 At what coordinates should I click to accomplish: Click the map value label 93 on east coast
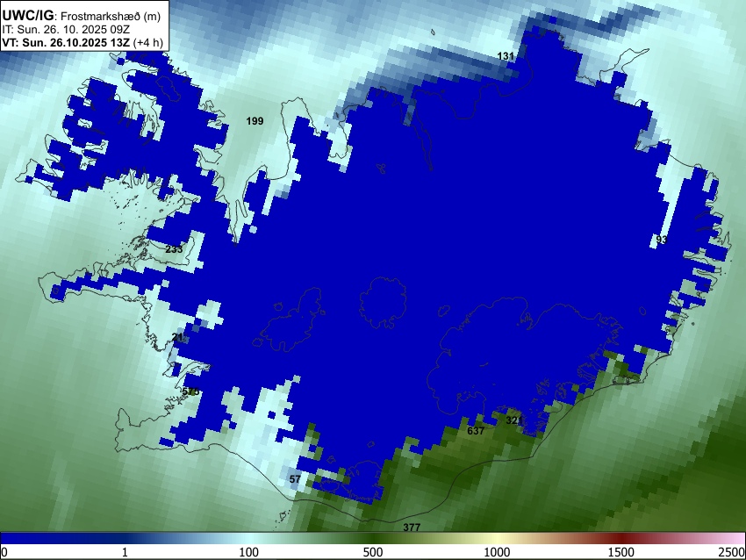click(662, 240)
